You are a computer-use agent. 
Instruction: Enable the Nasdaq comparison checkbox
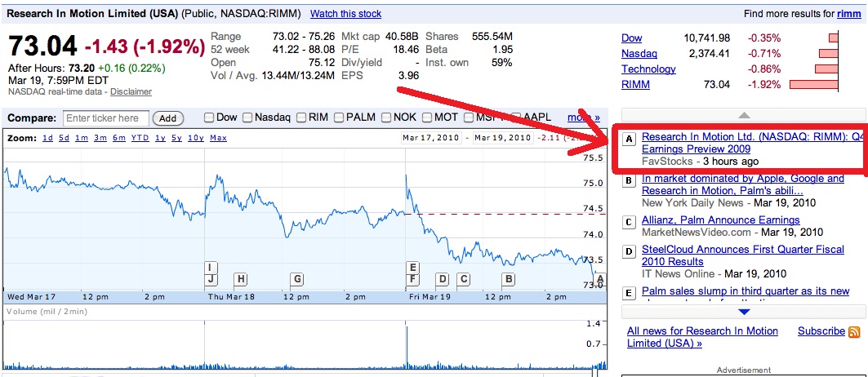247,118
